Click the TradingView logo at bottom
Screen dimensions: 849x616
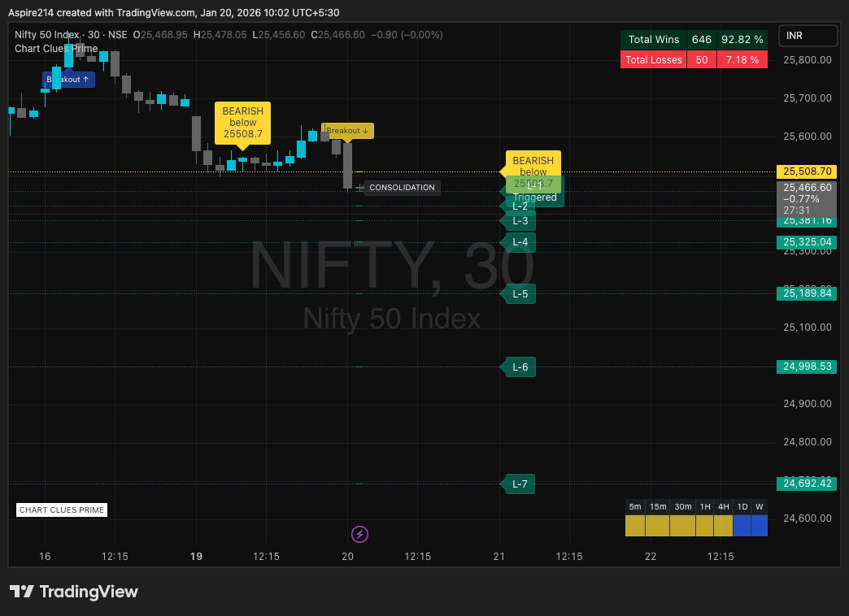(x=74, y=592)
